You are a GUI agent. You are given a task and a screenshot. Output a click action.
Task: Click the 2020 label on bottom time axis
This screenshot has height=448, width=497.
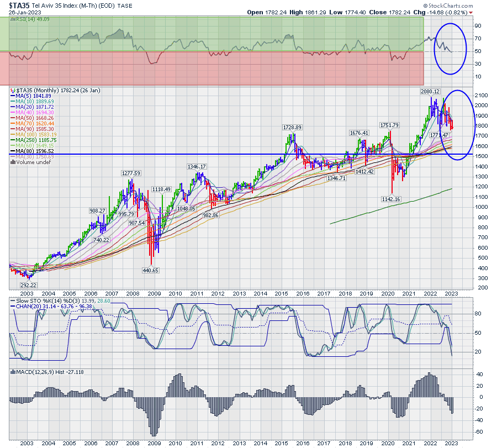coord(388,443)
